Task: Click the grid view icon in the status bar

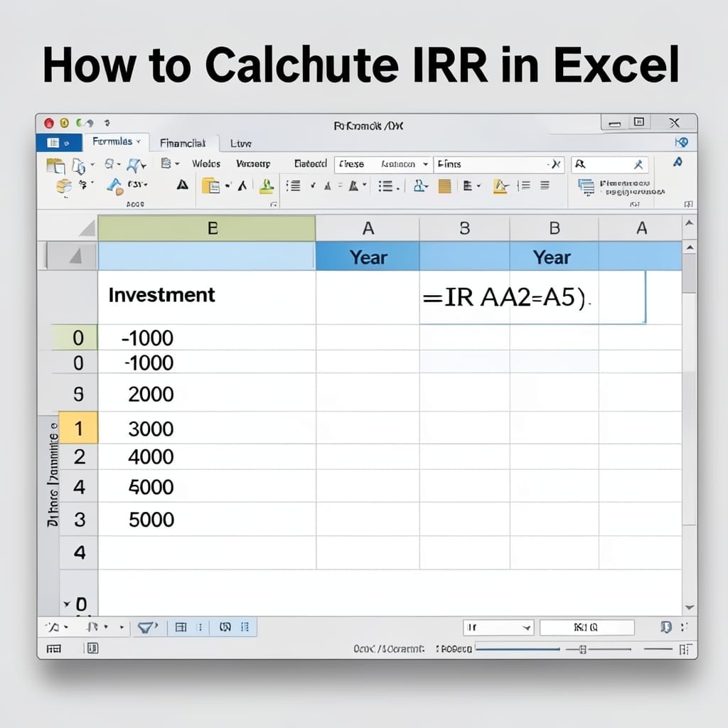Action: pos(54,648)
